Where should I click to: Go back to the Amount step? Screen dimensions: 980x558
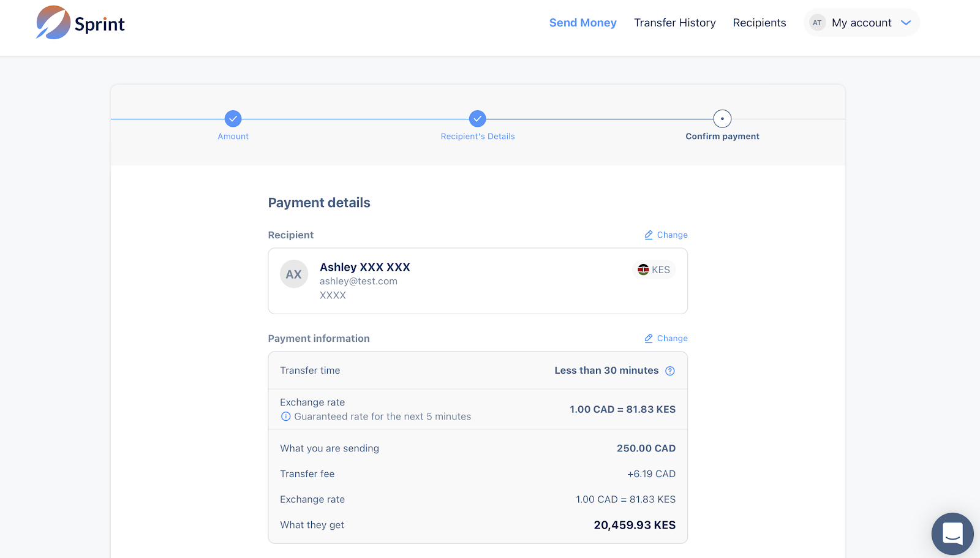click(233, 119)
